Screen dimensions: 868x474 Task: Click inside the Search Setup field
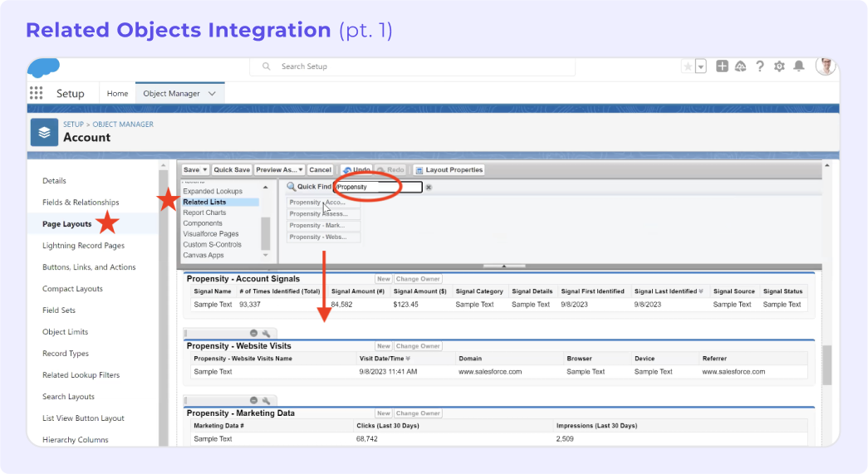pyautogui.click(x=413, y=66)
